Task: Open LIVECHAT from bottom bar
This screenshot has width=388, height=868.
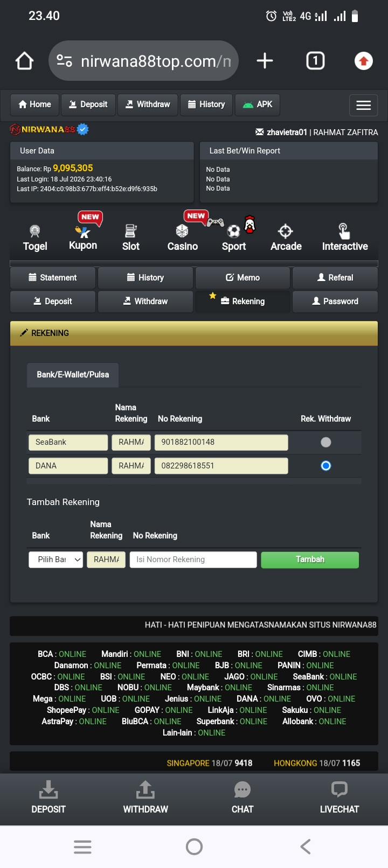Action: [339, 797]
